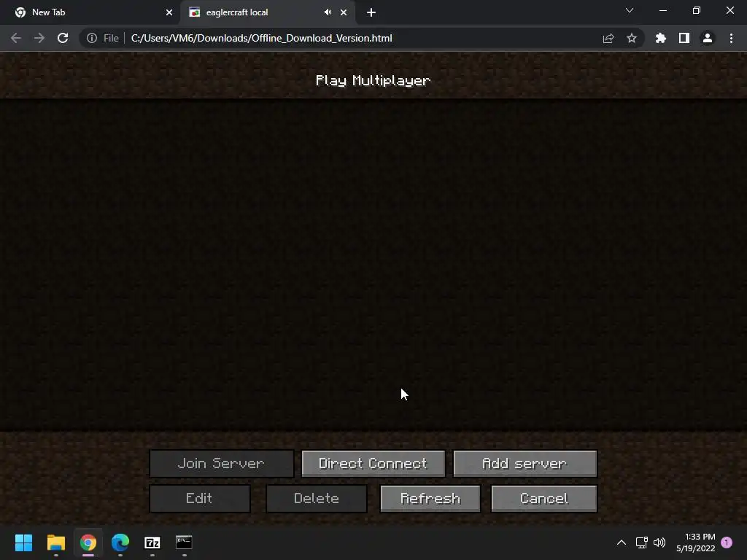
Task: Open the volume control in system tray
Action: pos(659,542)
